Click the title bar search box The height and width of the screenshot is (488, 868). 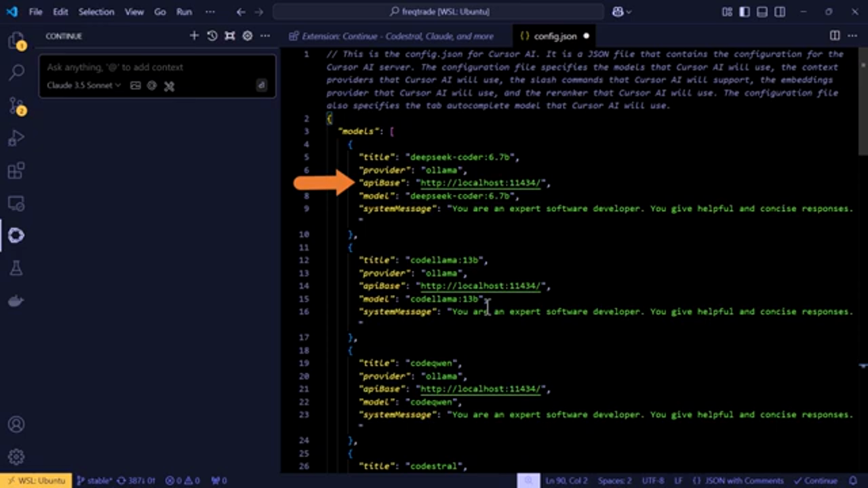pyautogui.click(x=439, y=12)
